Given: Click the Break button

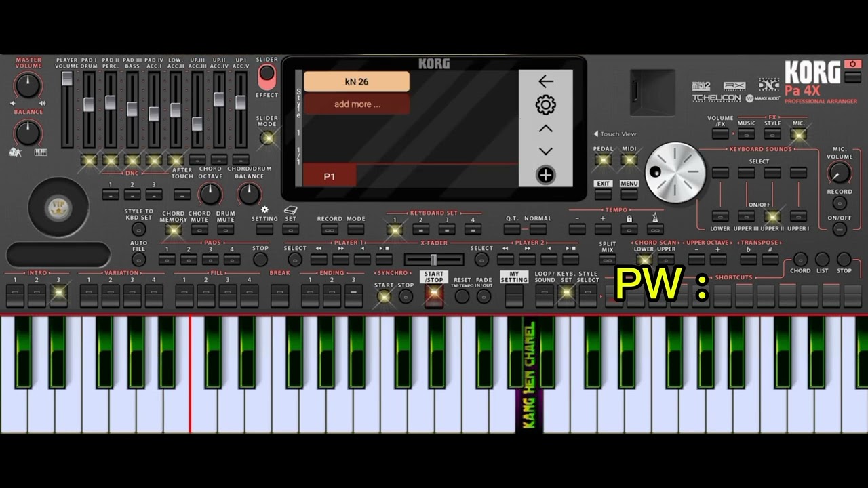Looking at the screenshot, I should (x=280, y=296).
